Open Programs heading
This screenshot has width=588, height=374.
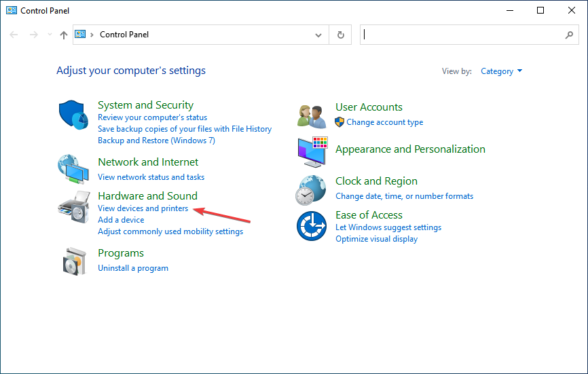click(121, 253)
